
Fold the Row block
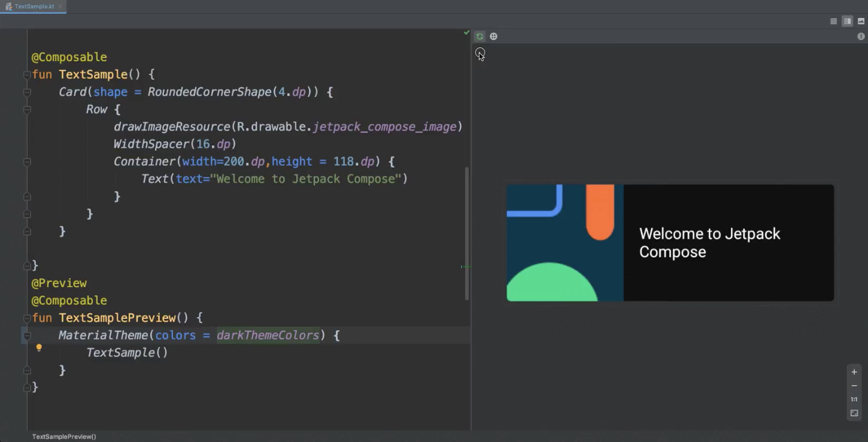(27, 110)
